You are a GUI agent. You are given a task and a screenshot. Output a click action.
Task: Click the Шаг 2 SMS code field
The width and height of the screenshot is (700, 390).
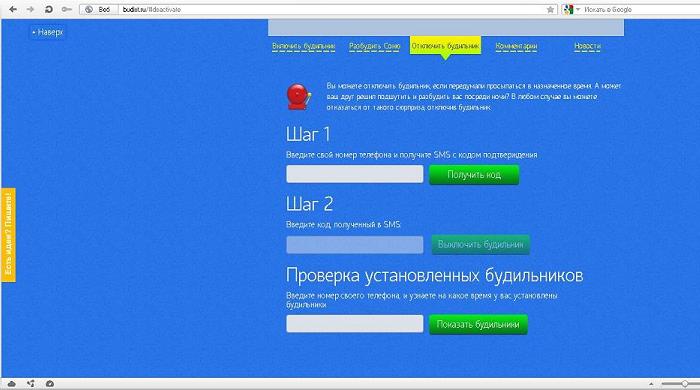click(x=355, y=245)
